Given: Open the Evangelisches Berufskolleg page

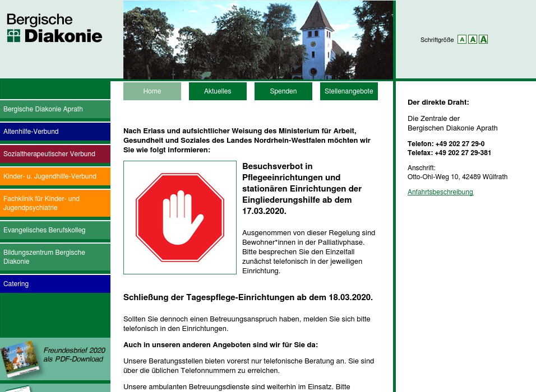Looking at the screenshot, I should (44, 230).
